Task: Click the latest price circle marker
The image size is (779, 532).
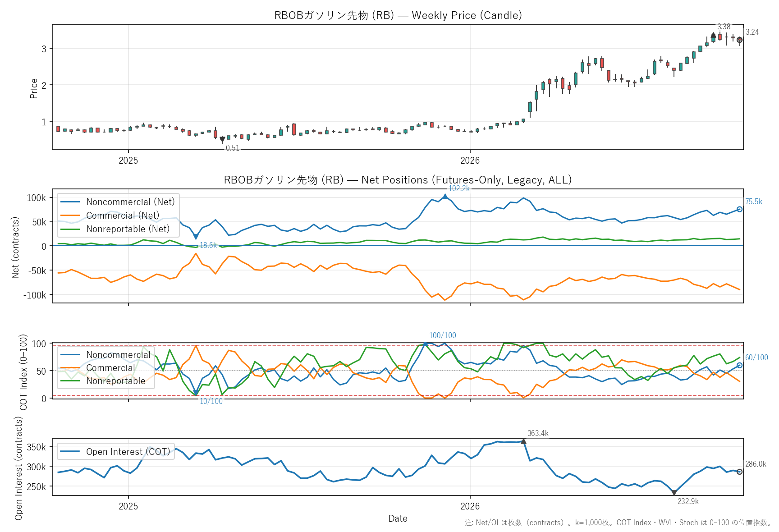Action: (740, 40)
